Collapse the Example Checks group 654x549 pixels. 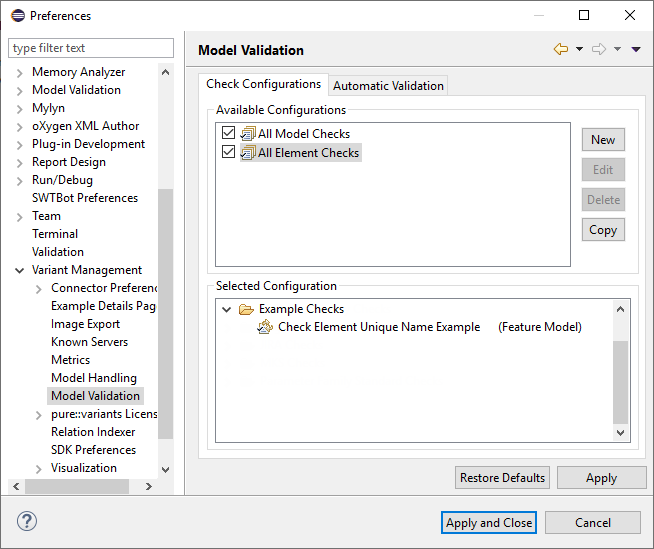tap(227, 310)
